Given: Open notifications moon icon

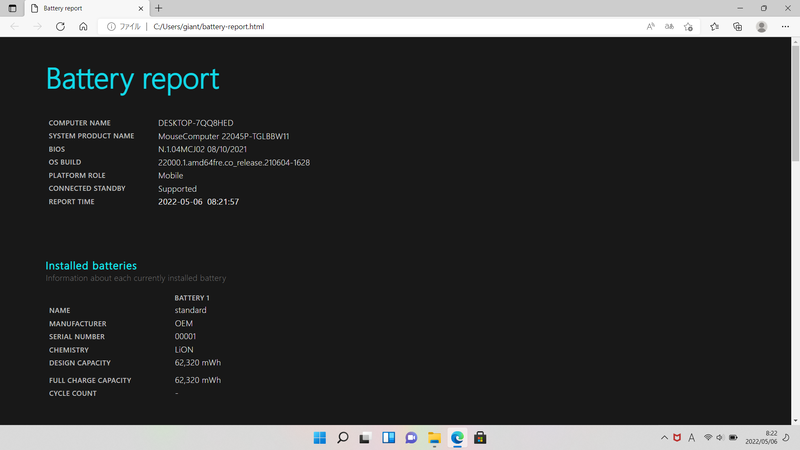Looking at the screenshot, I should (x=786, y=438).
